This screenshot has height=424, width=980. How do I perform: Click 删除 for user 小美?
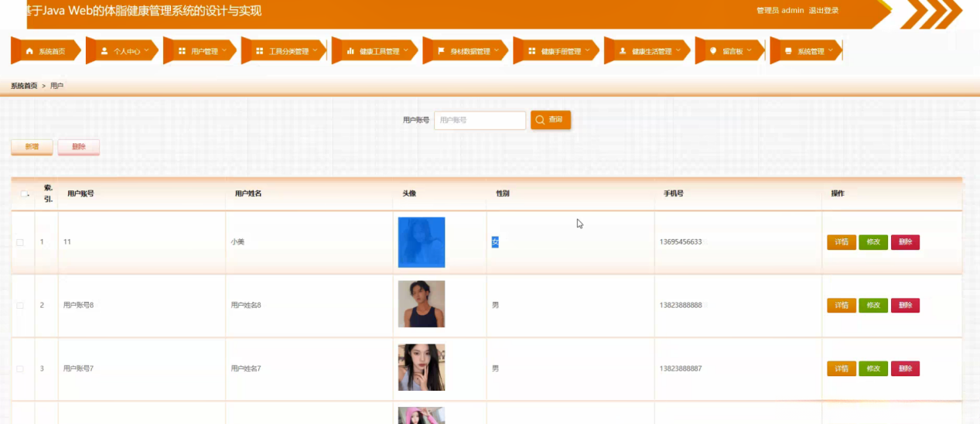pos(905,242)
